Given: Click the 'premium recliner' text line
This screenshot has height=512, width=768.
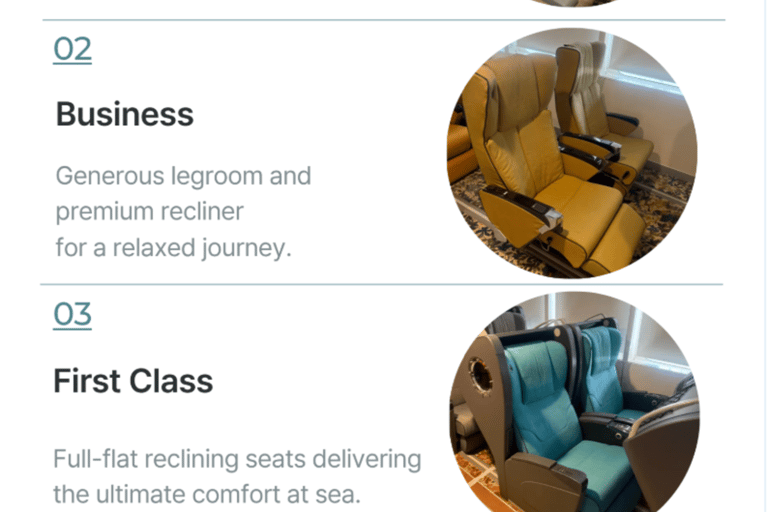Looking at the screenshot, I should click(x=149, y=212).
